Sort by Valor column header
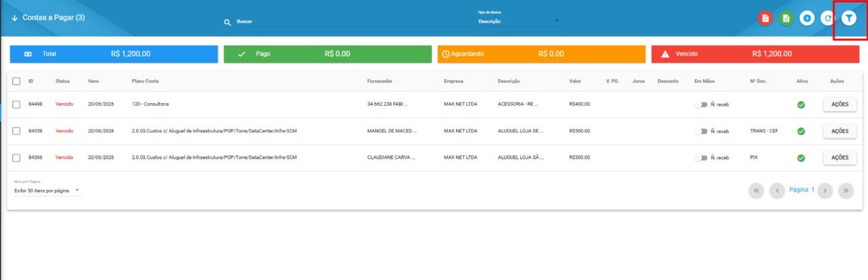This screenshot has height=280, width=868. click(575, 81)
